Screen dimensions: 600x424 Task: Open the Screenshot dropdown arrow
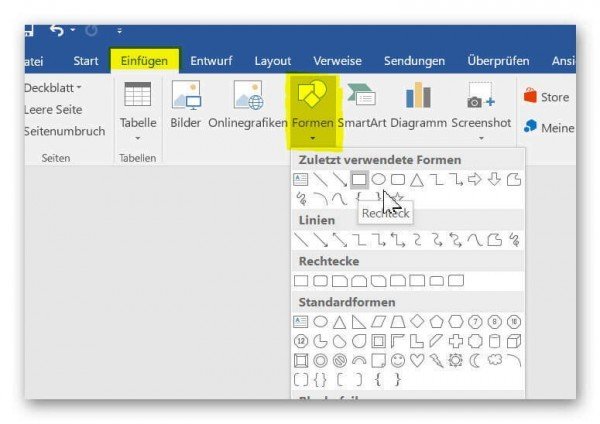pyautogui.click(x=481, y=138)
